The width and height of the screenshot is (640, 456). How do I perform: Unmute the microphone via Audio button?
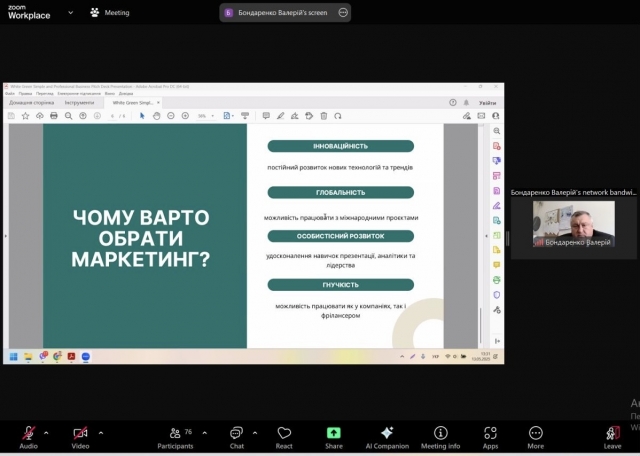coord(28,435)
